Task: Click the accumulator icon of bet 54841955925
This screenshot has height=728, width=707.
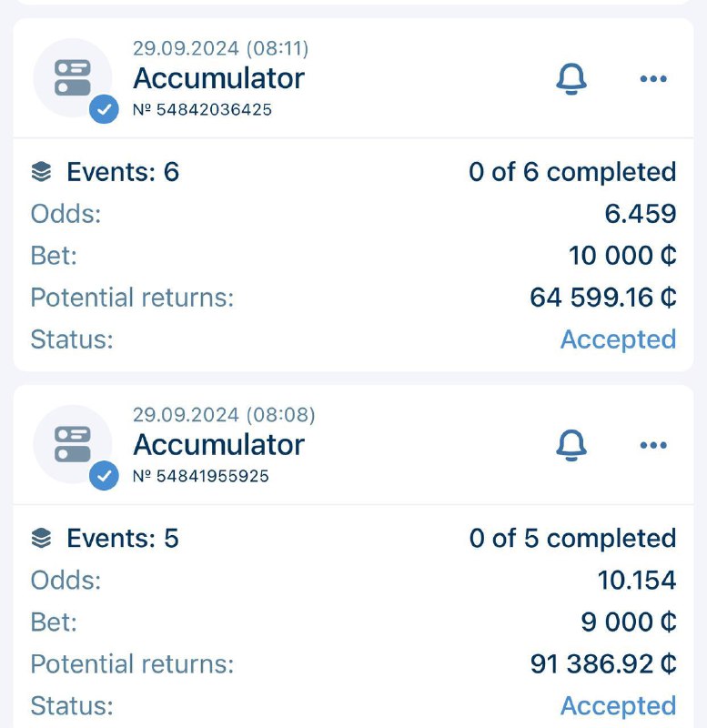Action: click(x=73, y=444)
